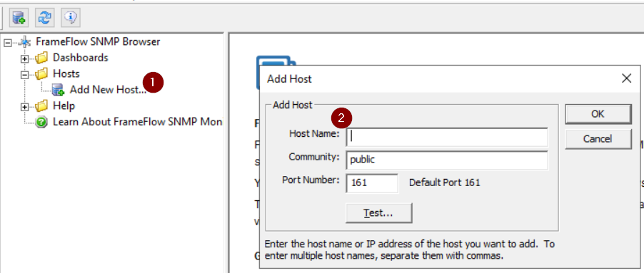644x273 pixels.
Task: Click the Refresh toolbar icon
Action: click(x=45, y=17)
